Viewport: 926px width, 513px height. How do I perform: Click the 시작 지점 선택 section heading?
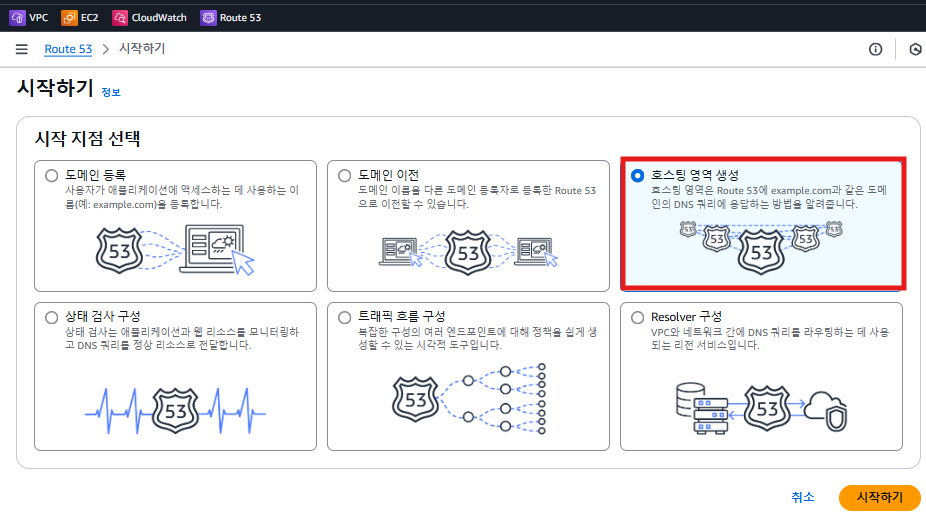click(x=87, y=139)
